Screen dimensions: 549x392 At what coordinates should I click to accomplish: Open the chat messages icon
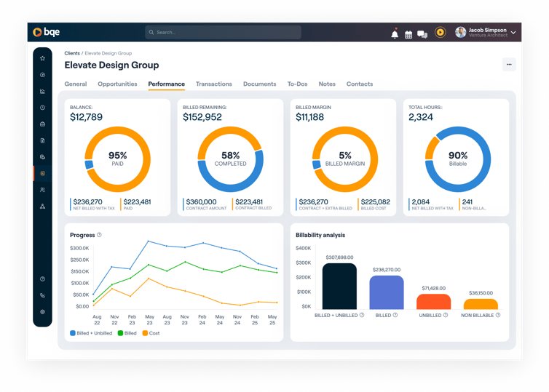pyautogui.click(x=422, y=34)
